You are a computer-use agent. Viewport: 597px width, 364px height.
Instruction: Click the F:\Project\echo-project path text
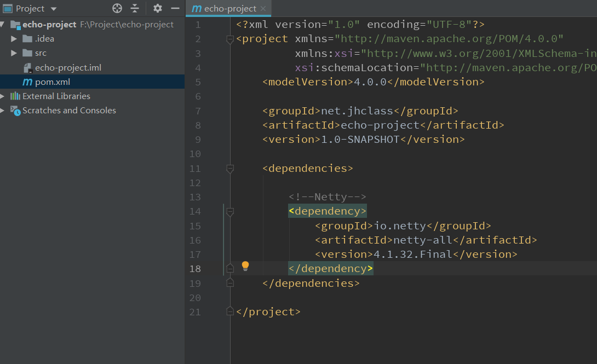coord(127,25)
